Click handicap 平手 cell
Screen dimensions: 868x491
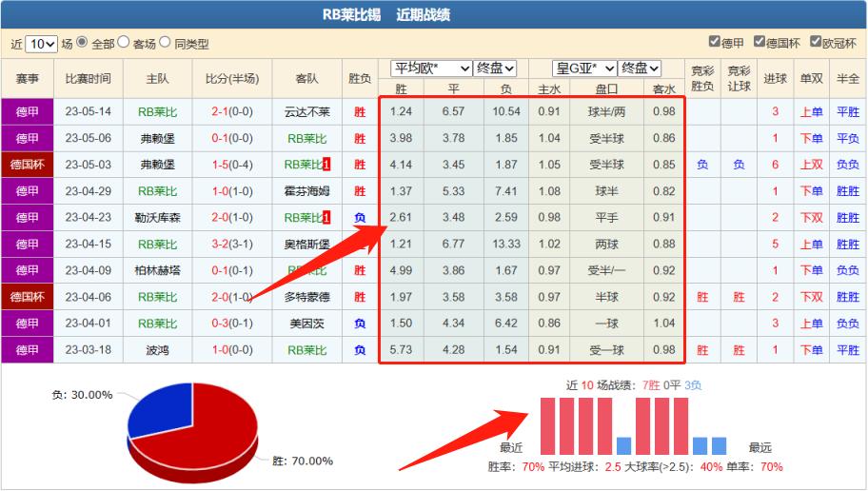click(x=606, y=218)
